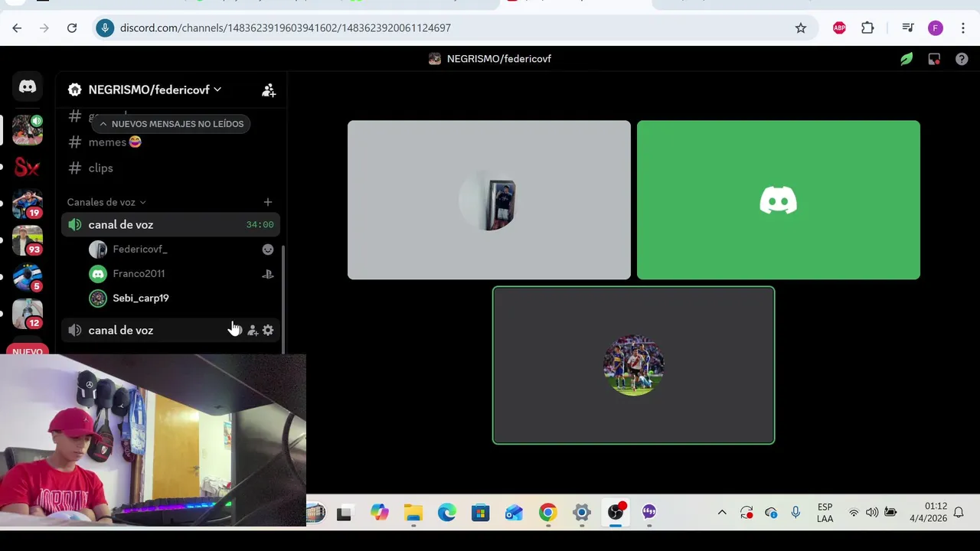This screenshot has width=980, height=551.
Task: Open the volume speaker tray icon
Action: (x=872, y=513)
